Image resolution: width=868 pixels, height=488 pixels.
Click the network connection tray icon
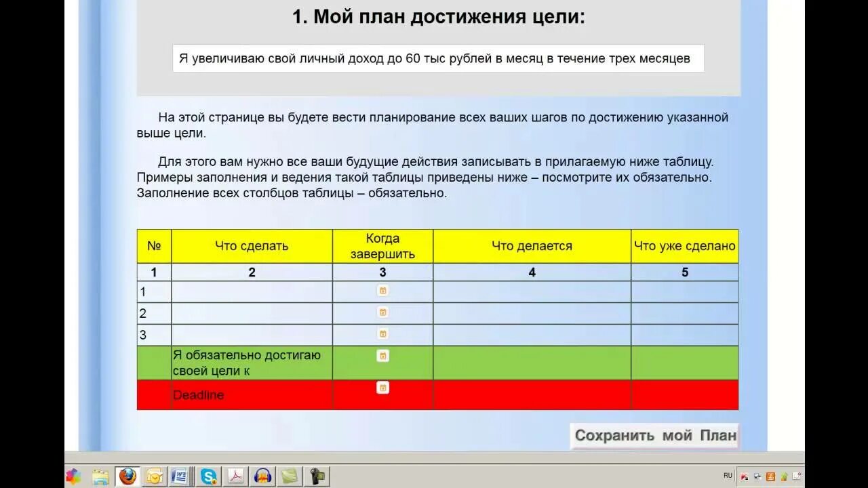click(757, 476)
